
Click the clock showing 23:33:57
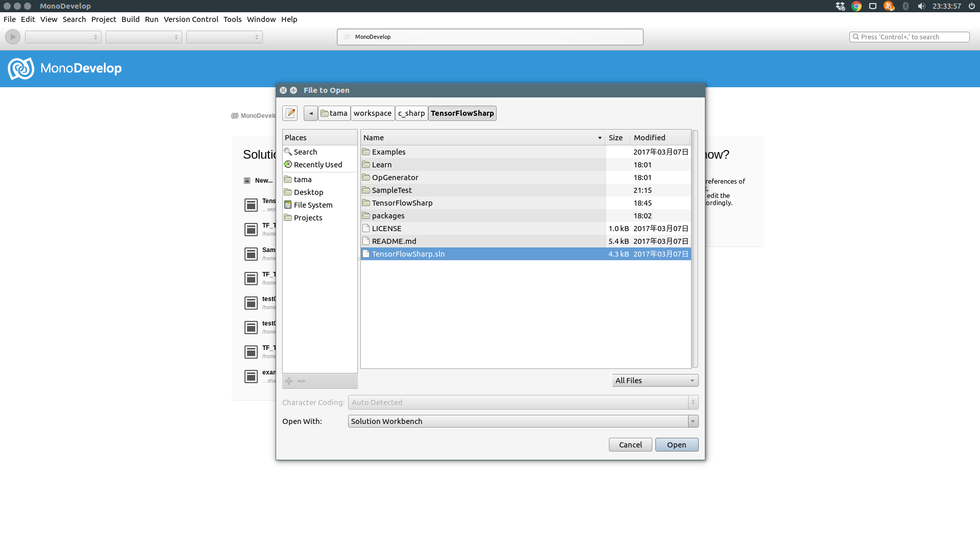click(x=947, y=6)
